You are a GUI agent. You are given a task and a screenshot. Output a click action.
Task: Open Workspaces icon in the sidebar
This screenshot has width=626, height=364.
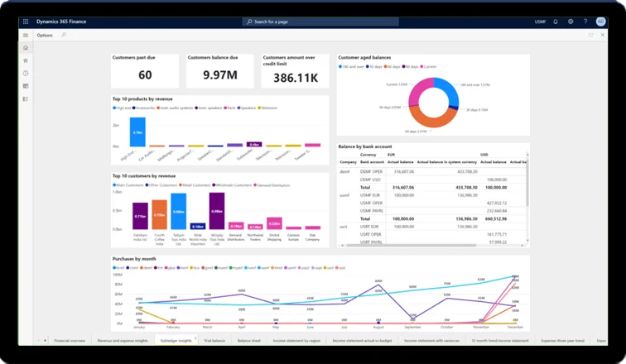click(x=26, y=86)
